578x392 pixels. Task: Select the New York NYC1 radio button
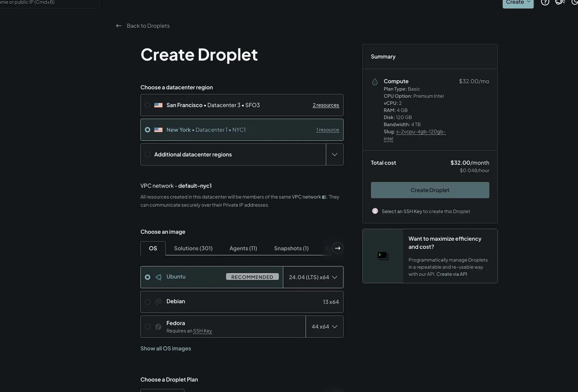[147, 130]
